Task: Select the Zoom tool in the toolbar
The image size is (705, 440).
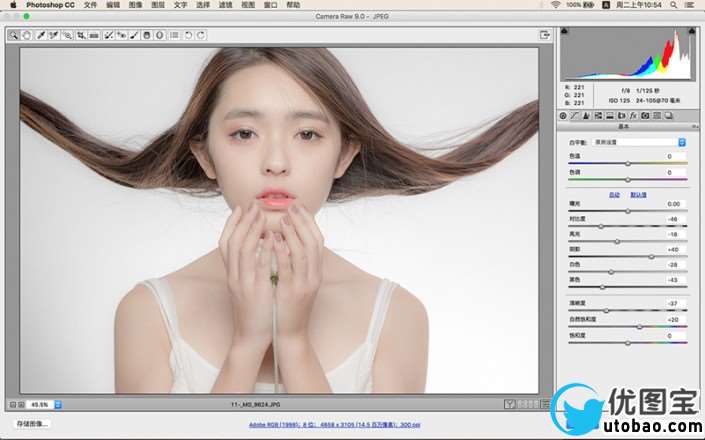Action: coord(14,35)
